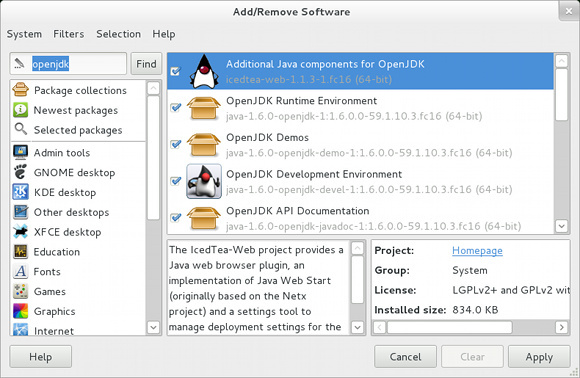Click the Duke mascot icon for icedtea-web
580x378 pixels.
coord(204,71)
